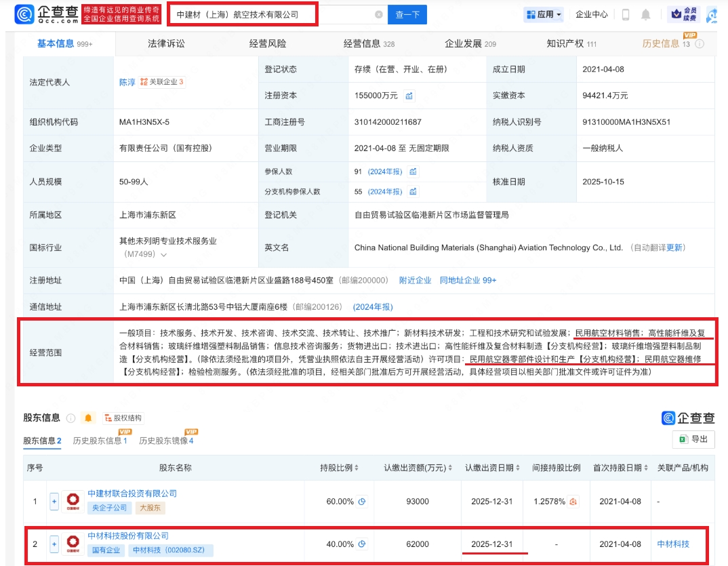Click chart icon beside 分支机构参保人数 55
The width and height of the screenshot is (728, 566).
[413, 192]
